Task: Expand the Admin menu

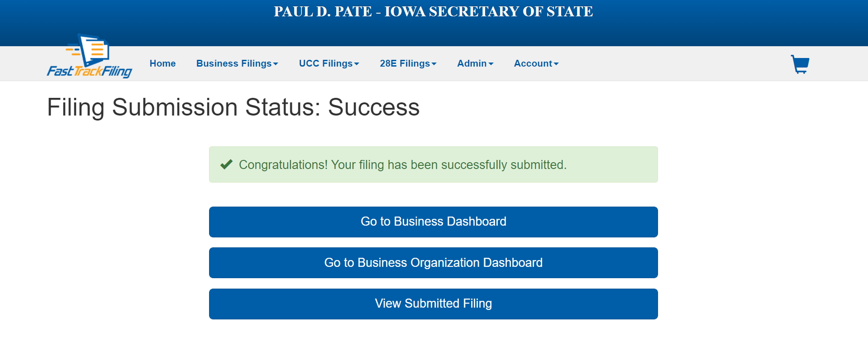Action: (x=475, y=63)
